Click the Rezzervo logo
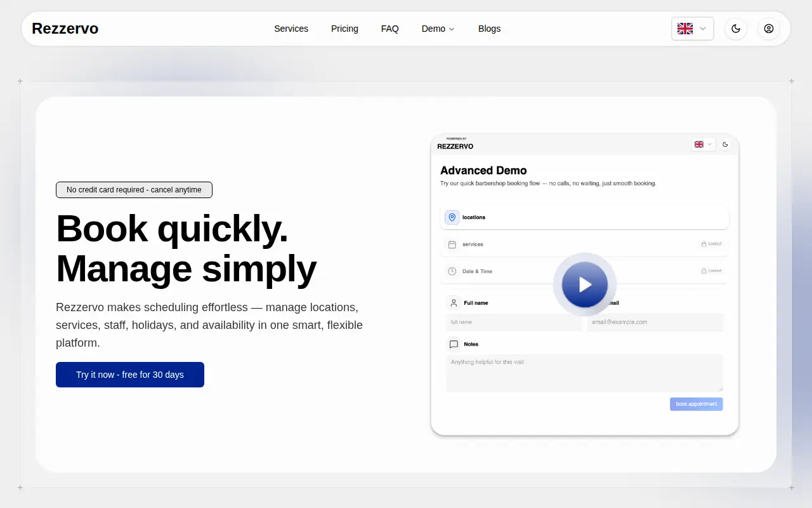Screen dimensions: 812x508 click(x=65, y=29)
